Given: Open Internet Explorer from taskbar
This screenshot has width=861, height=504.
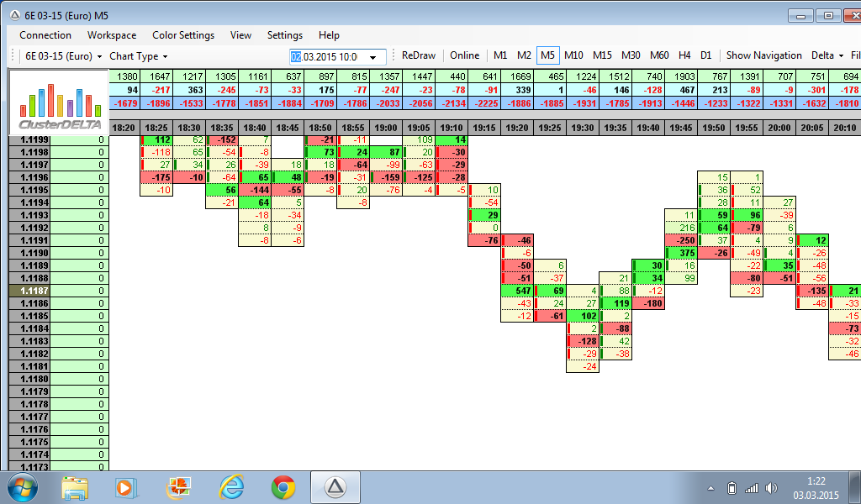Looking at the screenshot, I should (231, 487).
